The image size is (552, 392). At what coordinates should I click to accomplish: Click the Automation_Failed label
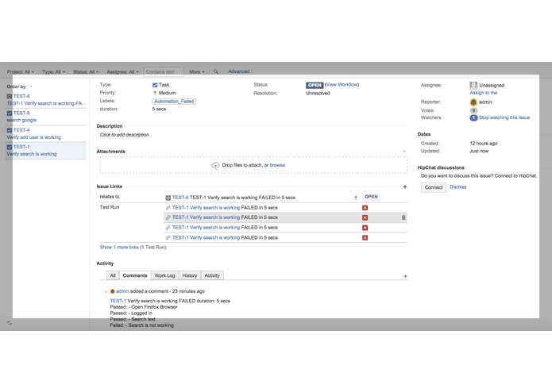click(174, 102)
